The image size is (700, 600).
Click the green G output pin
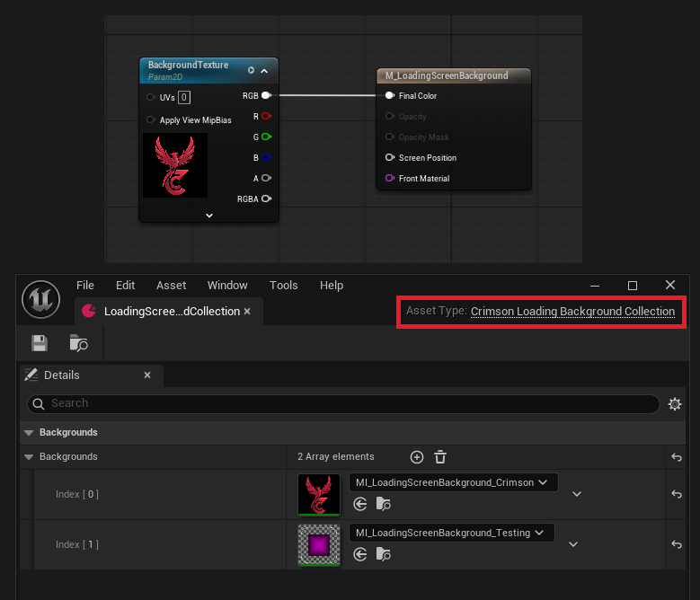coord(266,137)
